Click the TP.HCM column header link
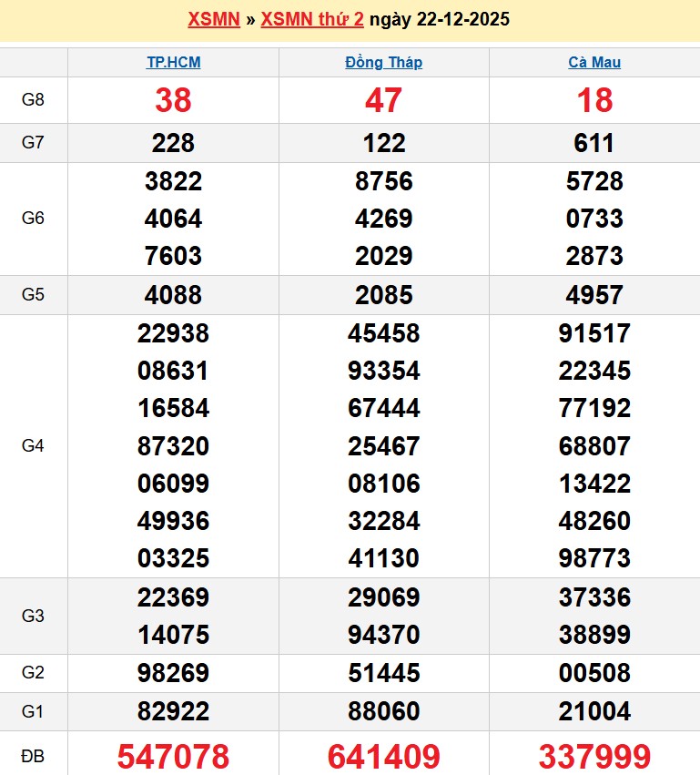 tap(173, 63)
